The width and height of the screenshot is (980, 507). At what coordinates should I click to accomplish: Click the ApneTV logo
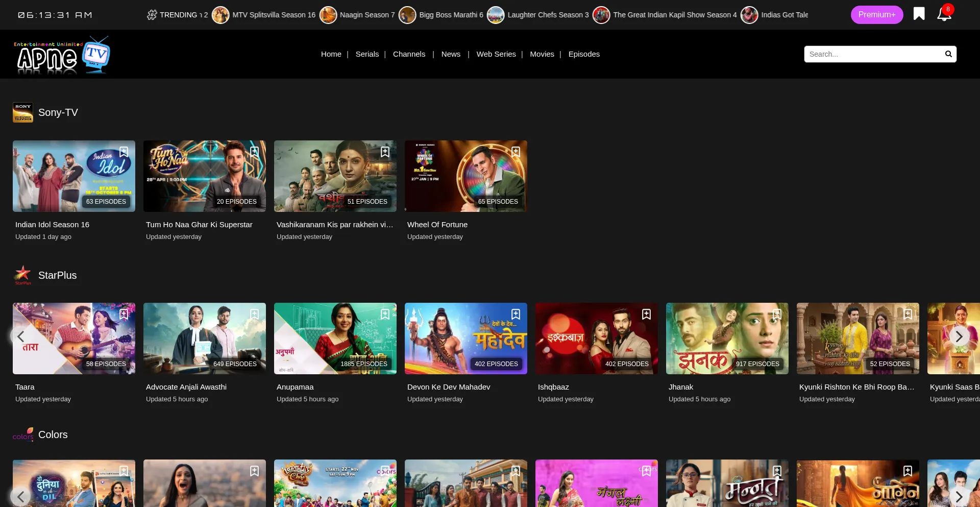point(62,55)
